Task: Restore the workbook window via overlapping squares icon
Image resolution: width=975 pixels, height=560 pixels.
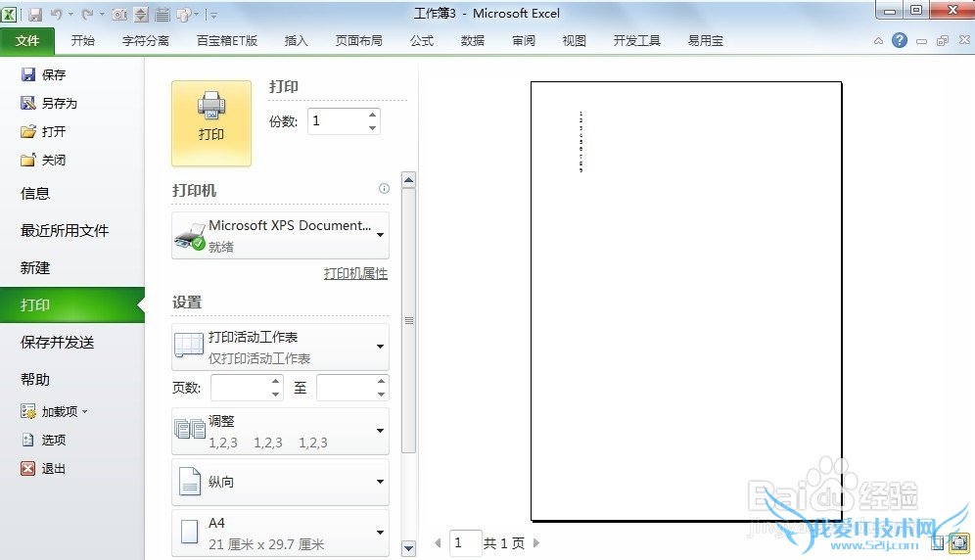Action: (943, 41)
